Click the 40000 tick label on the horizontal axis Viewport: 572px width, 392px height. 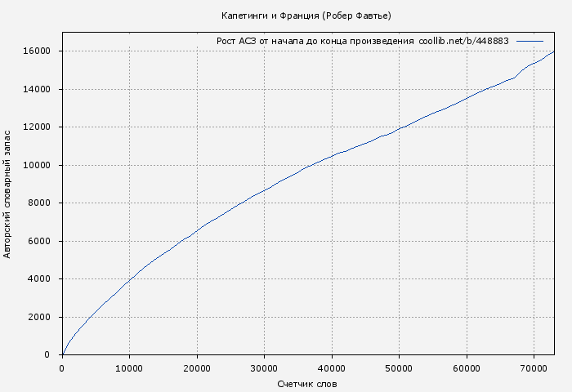point(331,368)
